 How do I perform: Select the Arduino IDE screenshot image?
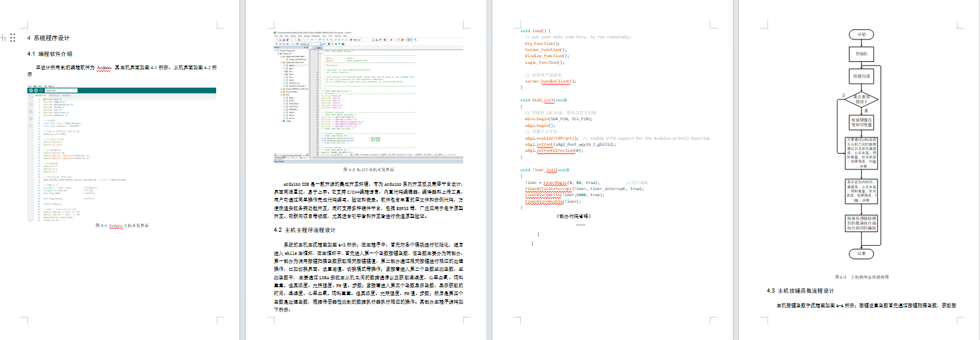pyautogui.click(x=121, y=154)
